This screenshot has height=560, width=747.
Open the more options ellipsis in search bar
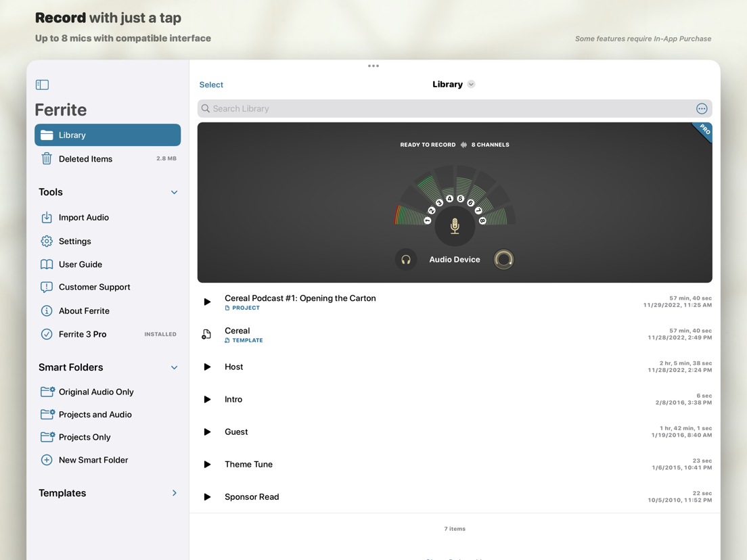tap(702, 109)
